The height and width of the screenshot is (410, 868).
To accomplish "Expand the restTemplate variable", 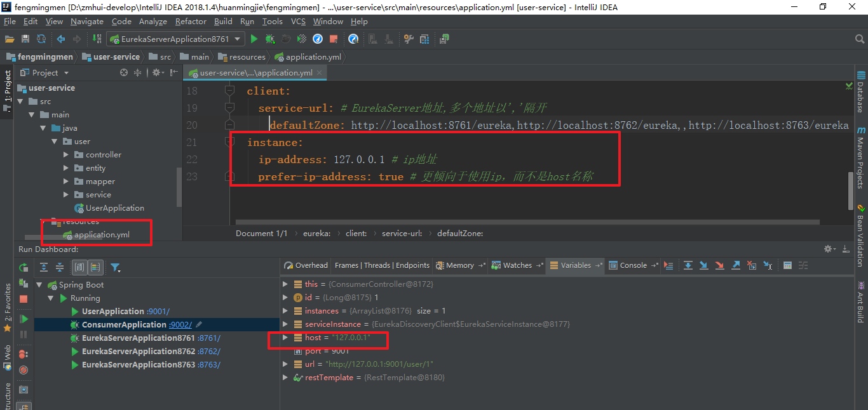I will coord(285,378).
